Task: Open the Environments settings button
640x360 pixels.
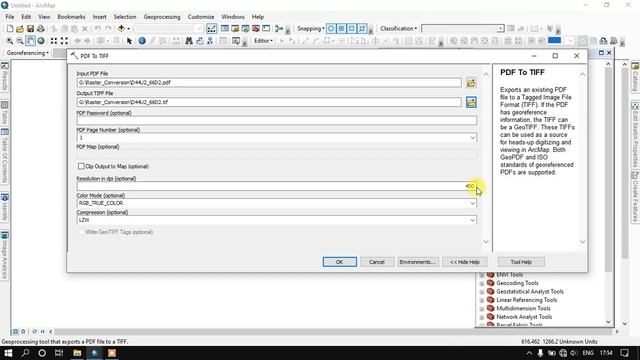Action: pyautogui.click(x=418, y=262)
